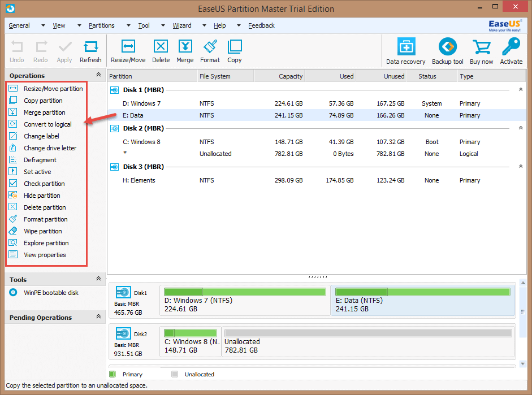Click the Undo toolbar icon
This screenshot has width=532, height=395.
[16, 51]
